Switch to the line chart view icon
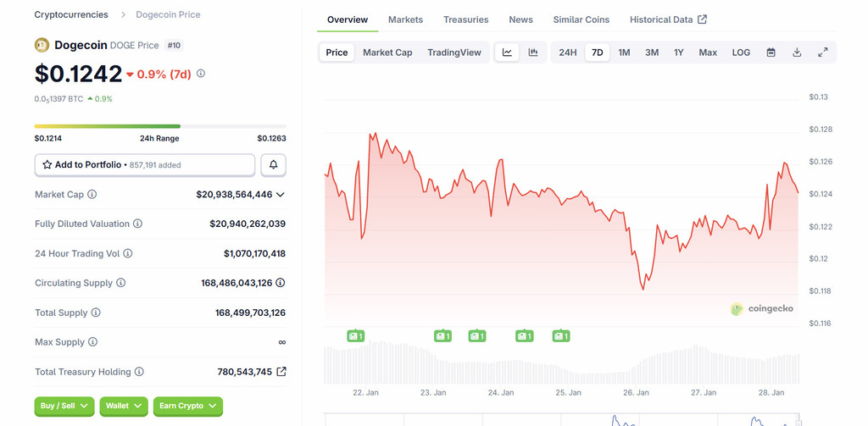 pyautogui.click(x=507, y=53)
